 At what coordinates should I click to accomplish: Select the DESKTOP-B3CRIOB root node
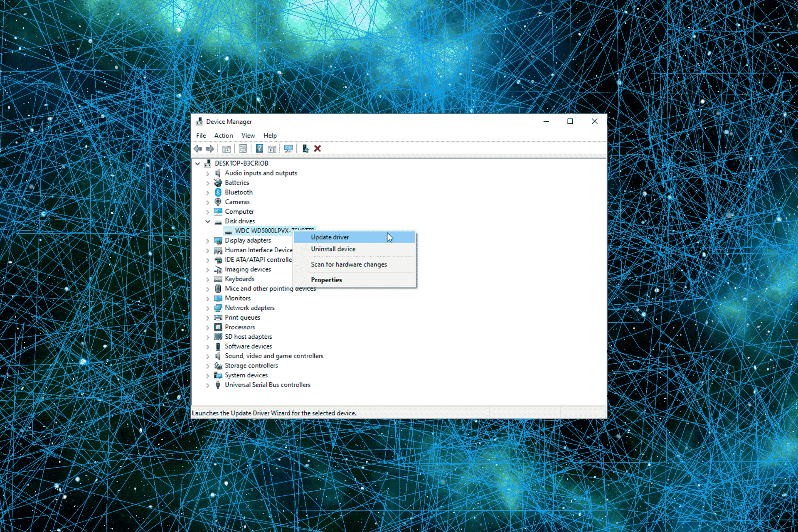241,163
